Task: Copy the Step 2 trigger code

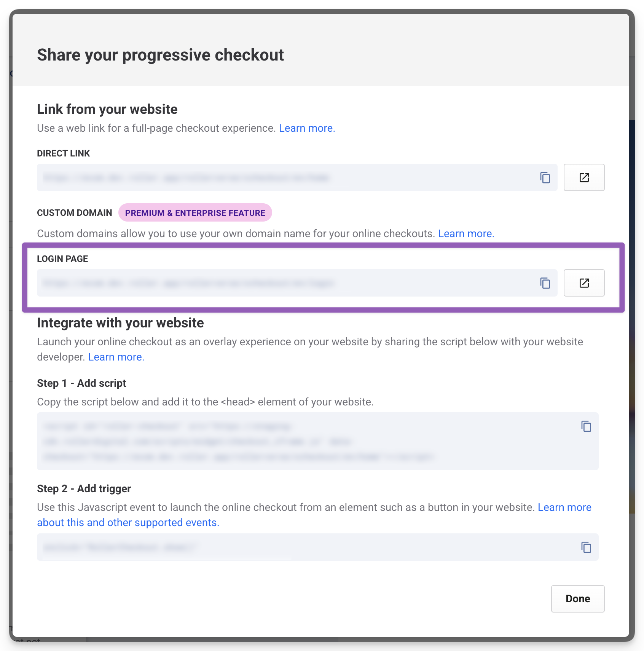Action: coord(586,547)
